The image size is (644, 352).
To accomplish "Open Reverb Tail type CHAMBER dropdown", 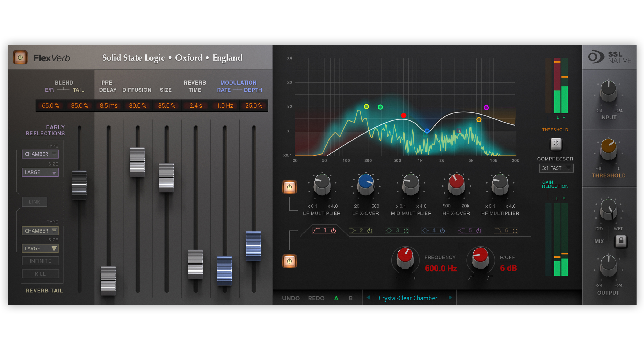I will tap(40, 231).
